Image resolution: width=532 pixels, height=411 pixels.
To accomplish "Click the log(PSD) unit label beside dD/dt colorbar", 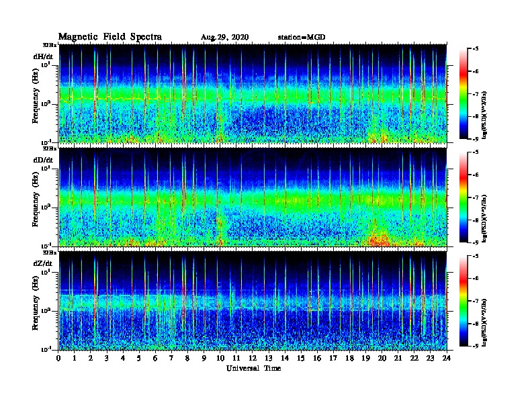I will (484, 218).
